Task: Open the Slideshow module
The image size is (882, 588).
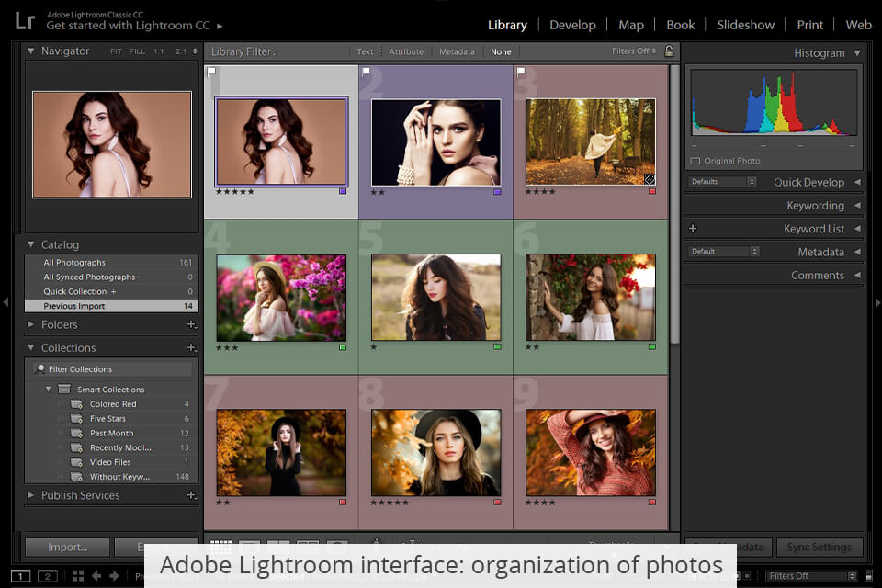Action: pos(745,25)
